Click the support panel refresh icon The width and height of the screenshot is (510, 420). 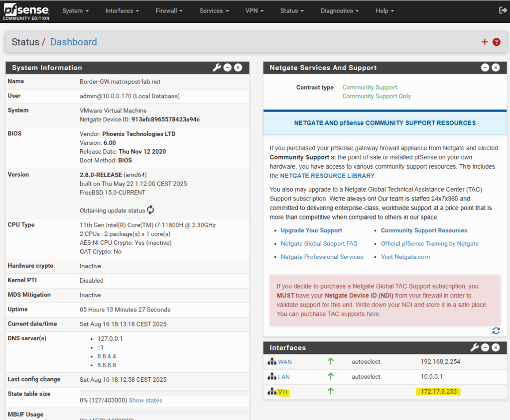coord(496,331)
